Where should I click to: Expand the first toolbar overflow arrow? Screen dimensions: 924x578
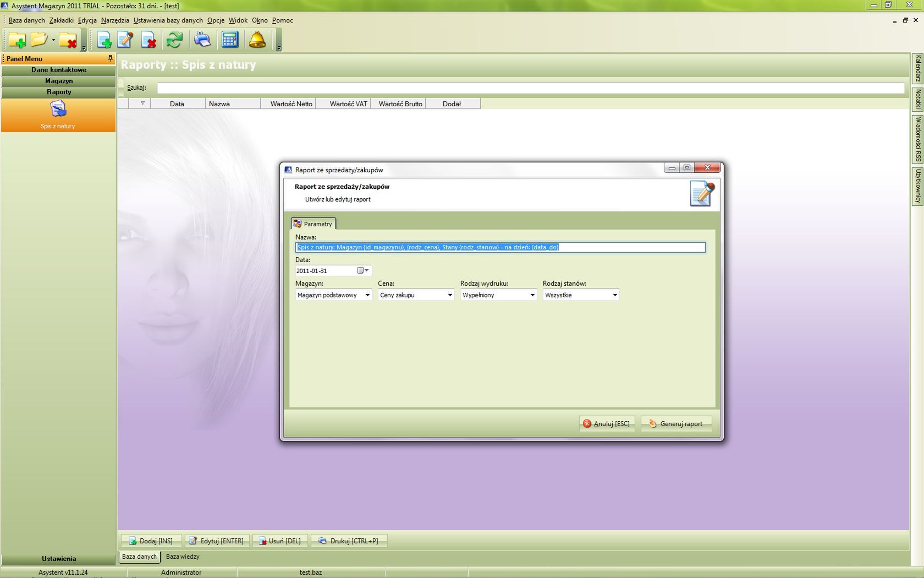pos(84,48)
